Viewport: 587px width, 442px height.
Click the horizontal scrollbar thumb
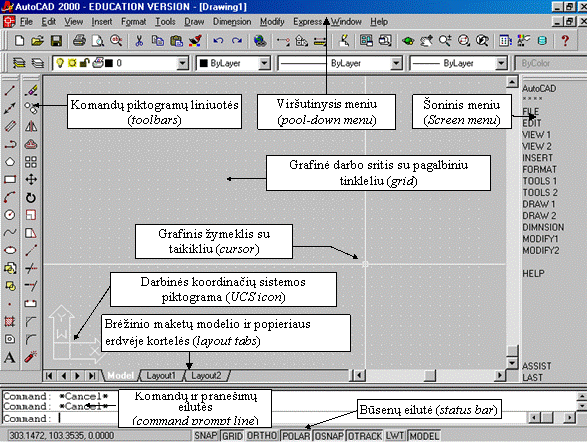pyautogui.click(x=430, y=375)
